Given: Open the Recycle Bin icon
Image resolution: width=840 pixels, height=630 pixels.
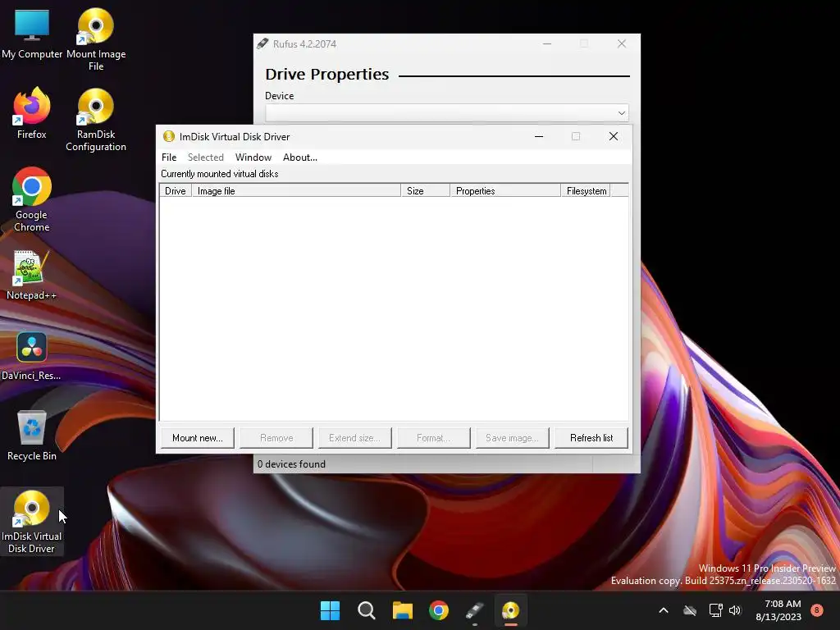Looking at the screenshot, I should pyautogui.click(x=32, y=436).
